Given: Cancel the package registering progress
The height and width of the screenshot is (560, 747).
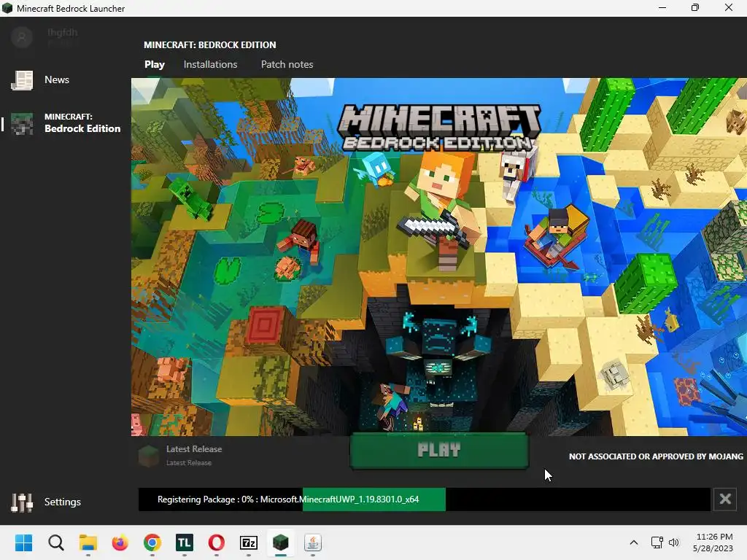Looking at the screenshot, I should tap(725, 499).
